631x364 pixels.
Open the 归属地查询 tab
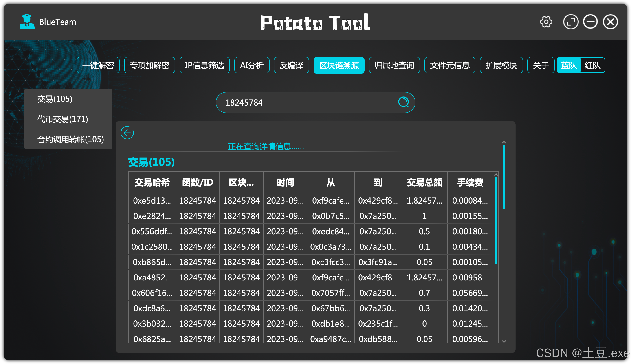394,66
